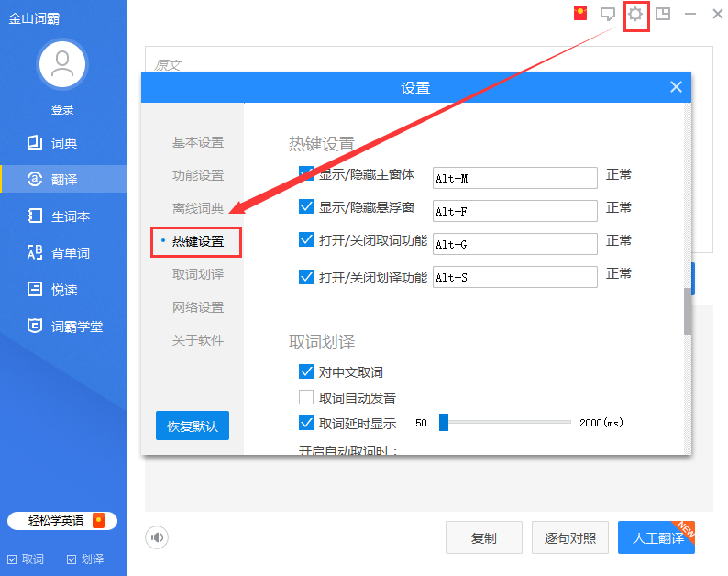Toggle the 取词 checkbox at bottom left
This screenshot has height=576, width=728.
pos(13,559)
